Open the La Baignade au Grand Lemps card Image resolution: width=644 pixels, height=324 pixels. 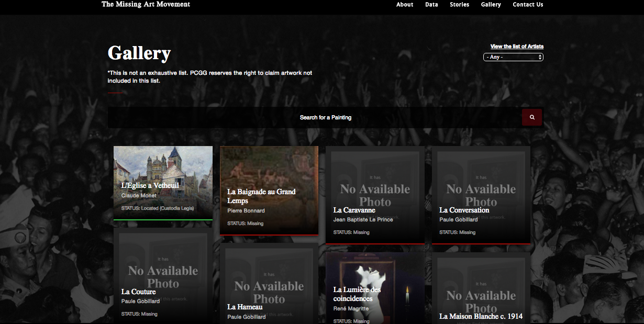269,191
